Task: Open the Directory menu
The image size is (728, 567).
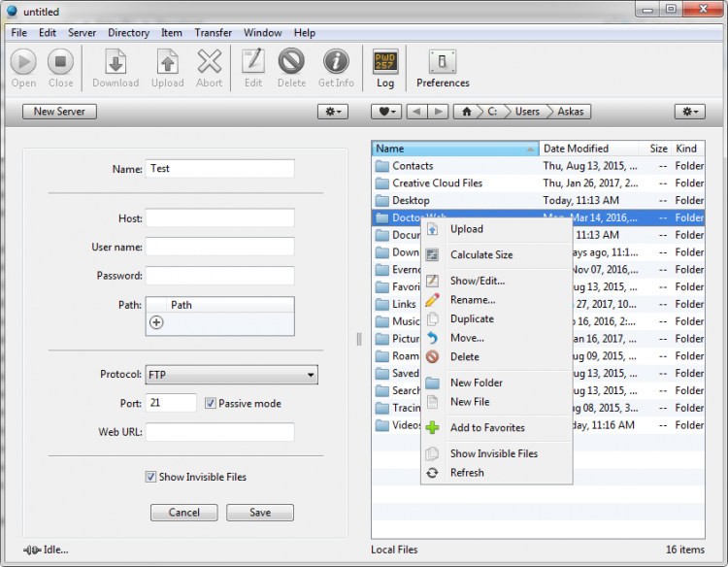Action: click(128, 32)
